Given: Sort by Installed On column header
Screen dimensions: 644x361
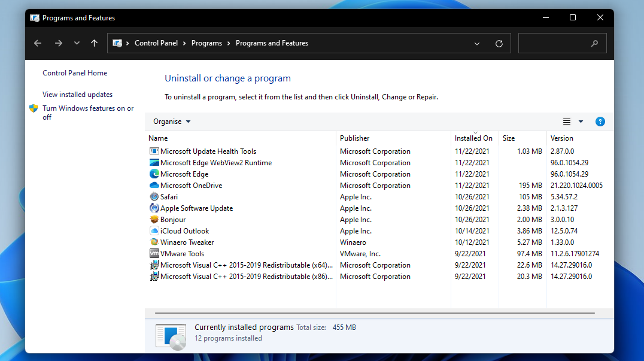Looking at the screenshot, I should click(x=475, y=138).
